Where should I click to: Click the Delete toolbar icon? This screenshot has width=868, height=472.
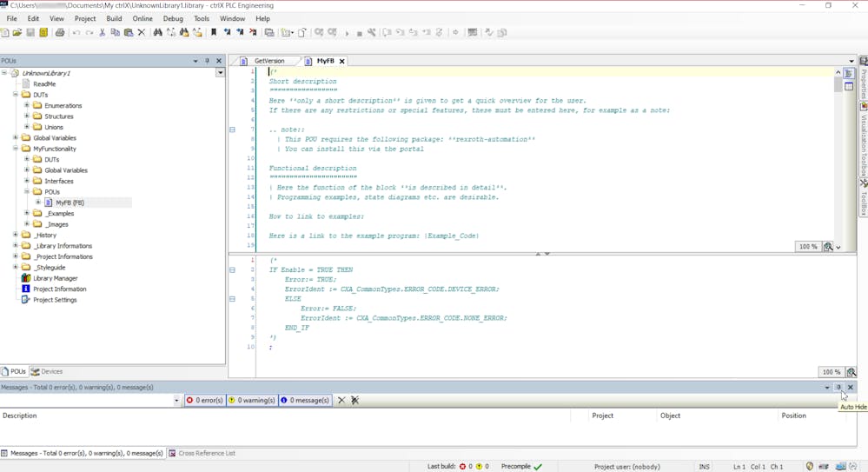[142, 33]
